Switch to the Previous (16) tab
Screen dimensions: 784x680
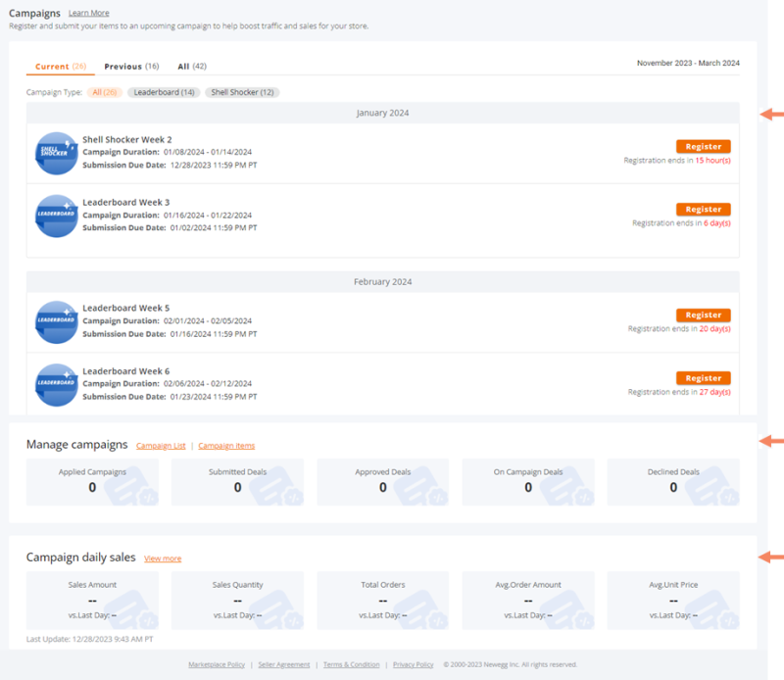click(x=132, y=66)
